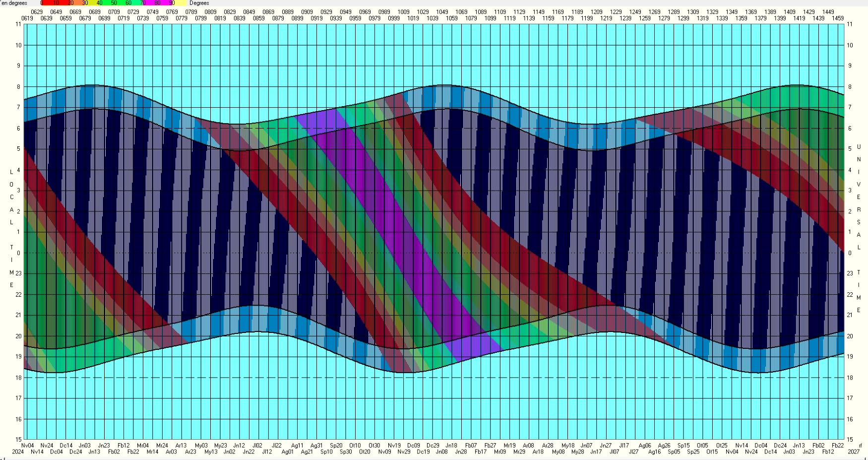Select day number 1459 at top right
The image size is (868, 460).
(x=838, y=18)
